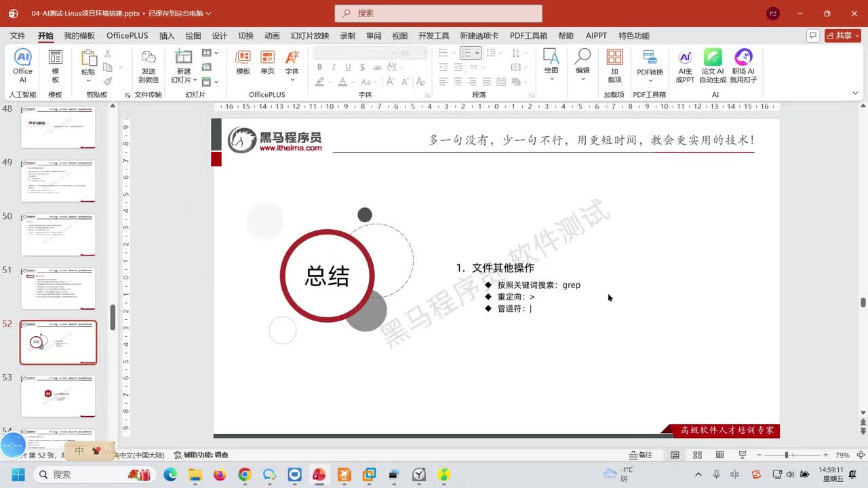
Task: Open the 编辑 editing search tools
Action: click(583, 65)
